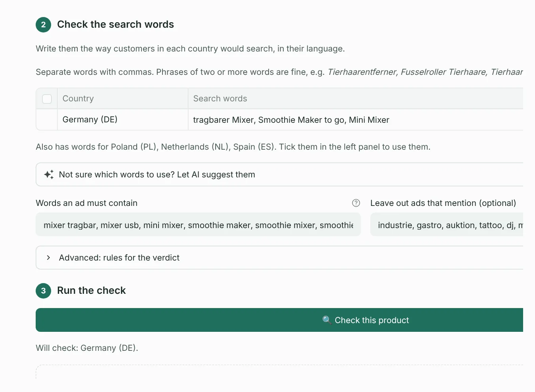Select the Germany (DE) country cell

click(123, 120)
